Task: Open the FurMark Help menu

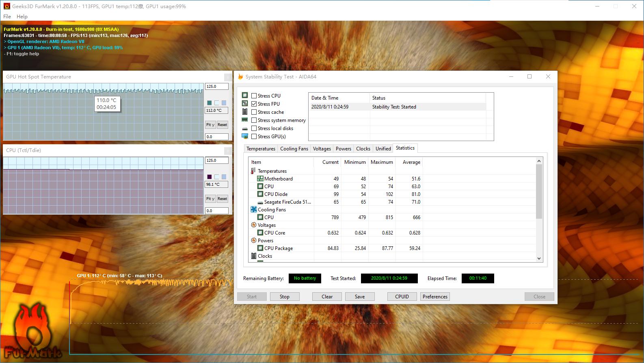Action: tap(22, 17)
